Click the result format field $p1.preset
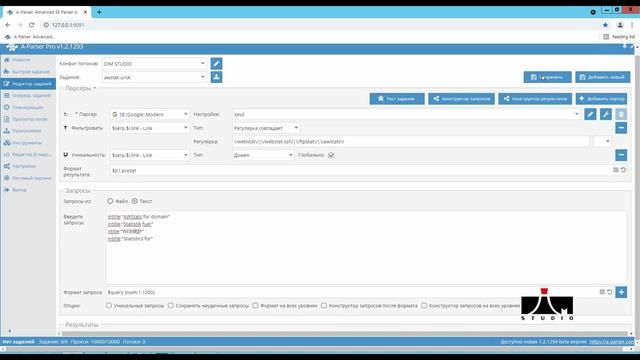 pyautogui.click(x=361, y=170)
